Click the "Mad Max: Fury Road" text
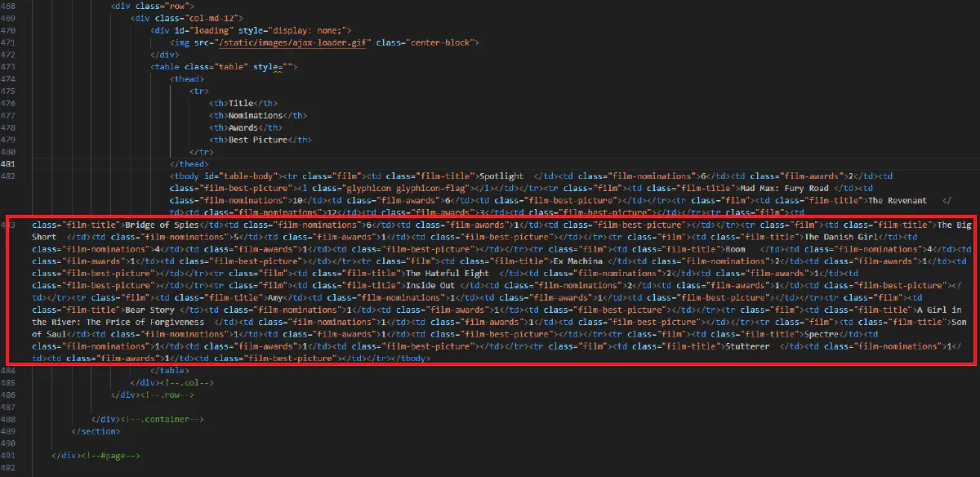The height and width of the screenshot is (477, 980). (784, 189)
